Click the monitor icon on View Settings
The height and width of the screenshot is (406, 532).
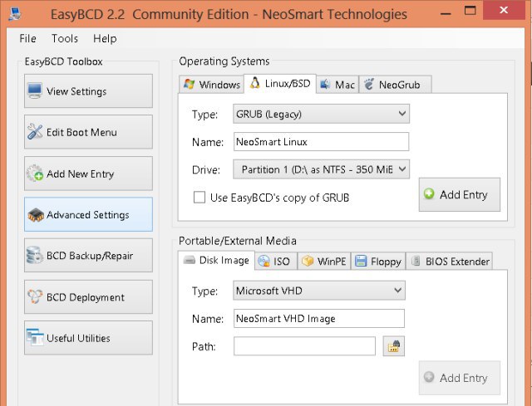[x=35, y=90]
